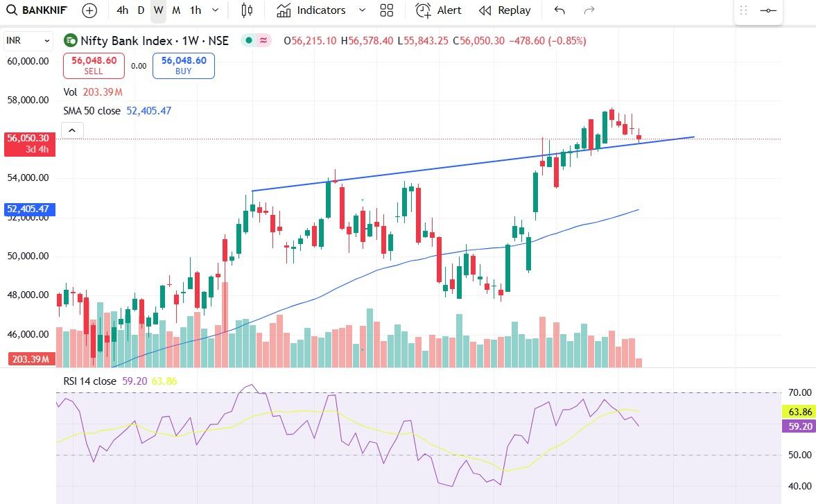
Task: Click the blue 52,405.47 SMA price label
Action: coord(30,209)
